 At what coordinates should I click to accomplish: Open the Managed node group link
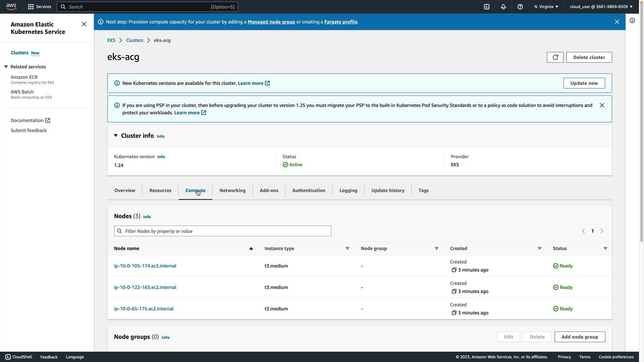(271, 22)
